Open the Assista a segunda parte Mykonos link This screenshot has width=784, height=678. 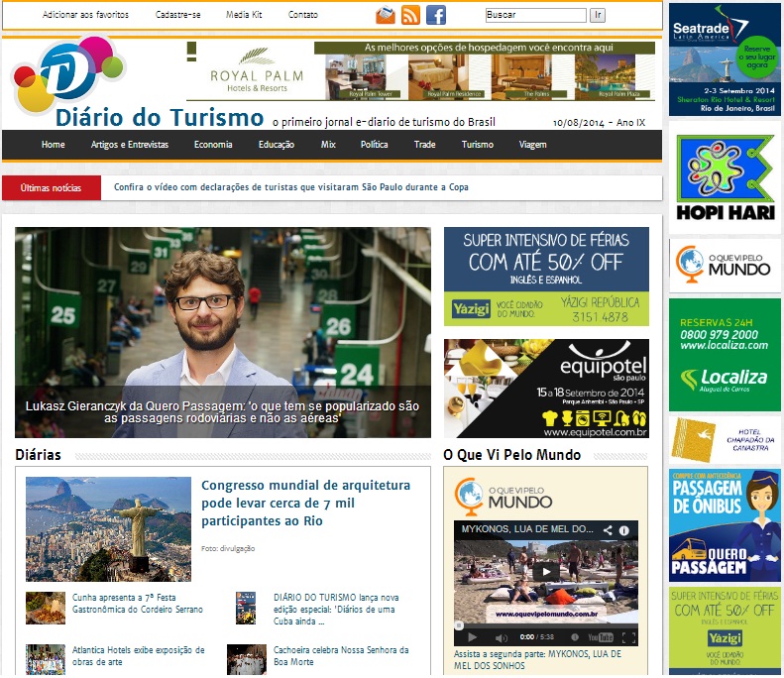(x=537, y=659)
